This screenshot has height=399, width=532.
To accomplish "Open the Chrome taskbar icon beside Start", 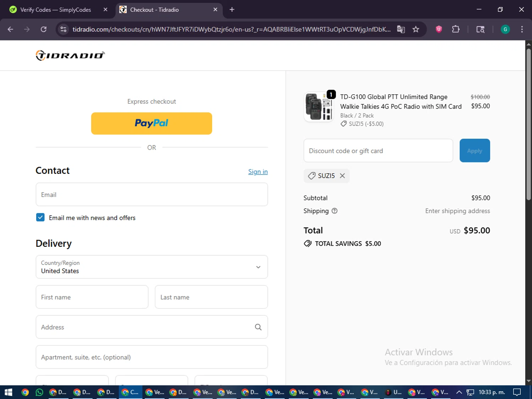I will coord(25,392).
